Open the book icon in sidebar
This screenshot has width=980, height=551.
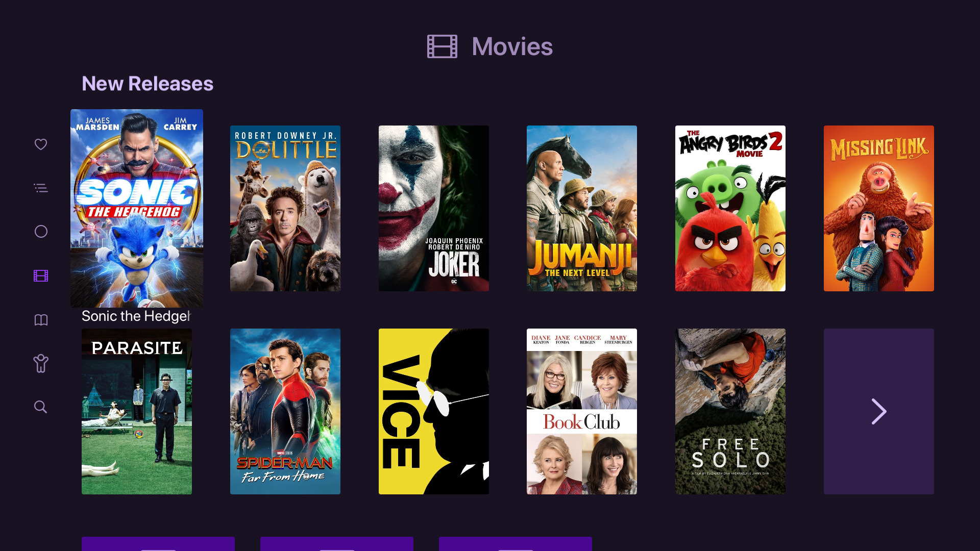pos(41,320)
